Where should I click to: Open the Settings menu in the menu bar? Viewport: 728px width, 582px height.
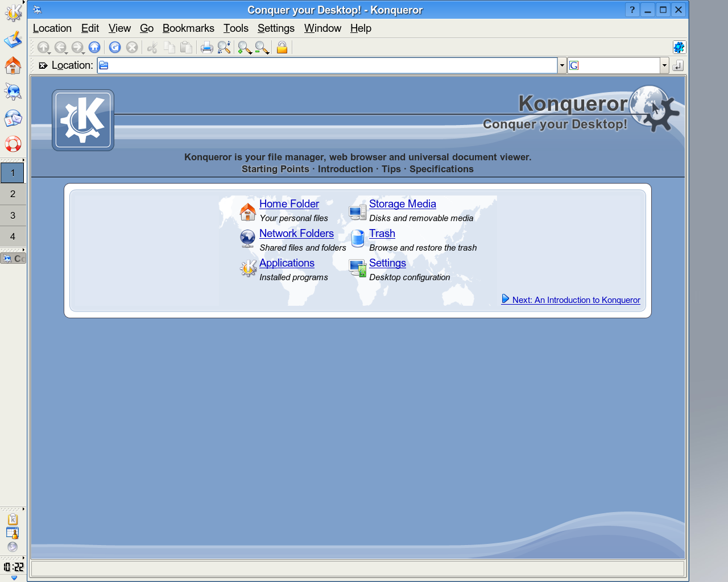276,28
